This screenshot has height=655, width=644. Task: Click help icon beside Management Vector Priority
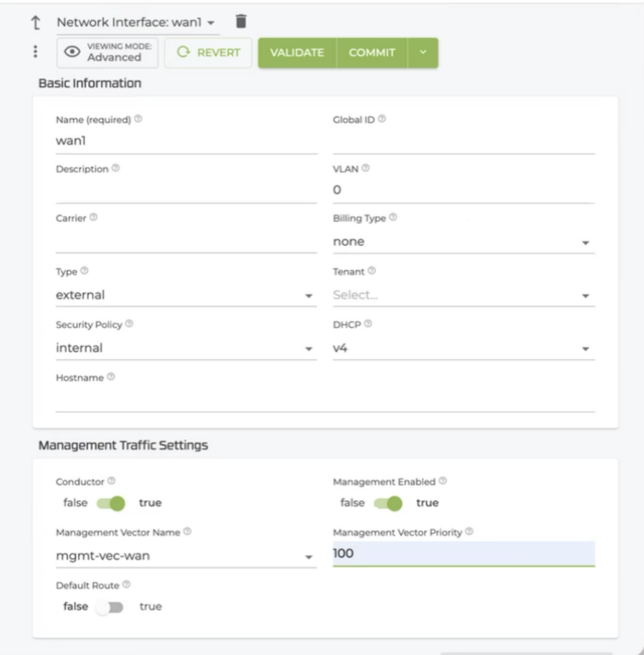470,532
